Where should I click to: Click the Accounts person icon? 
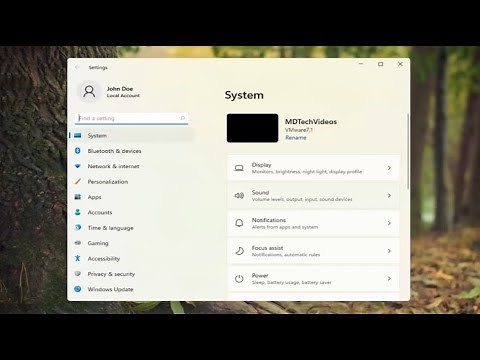coord(78,212)
